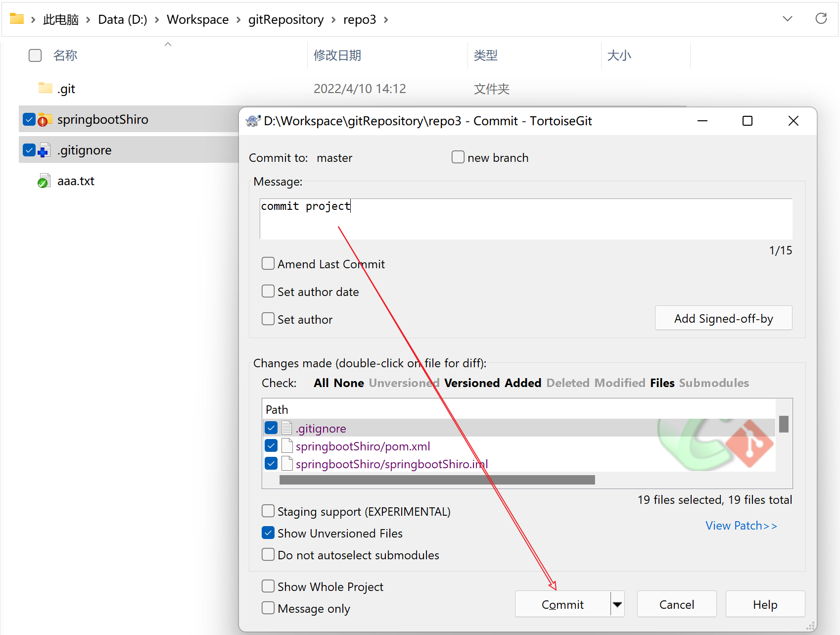Image resolution: width=840 pixels, height=635 pixels.
Task: Uncheck Show Unversioned Files
Action: coord(268,533)
